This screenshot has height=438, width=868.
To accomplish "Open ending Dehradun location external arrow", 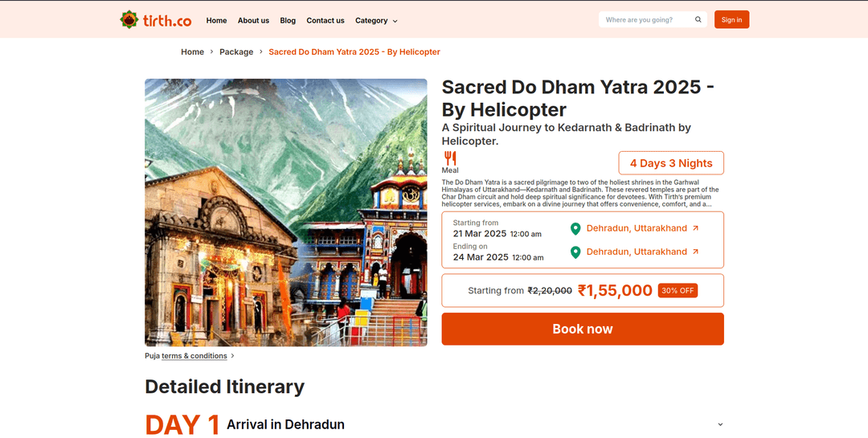I will pos(696,252).
